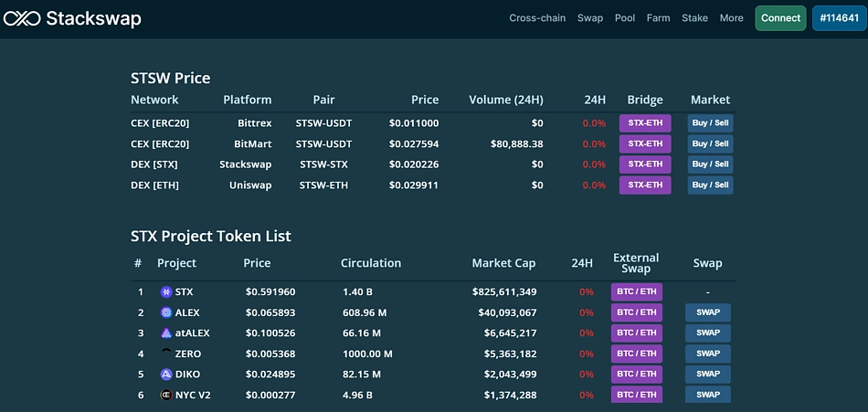
Task: Click the atALEX token icon
Action: pyautogui.click(x=166, y=333)
